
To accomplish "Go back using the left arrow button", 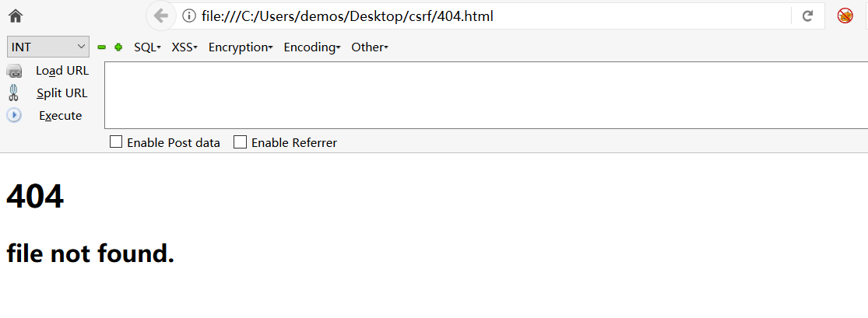I will [x=160, y=16].
